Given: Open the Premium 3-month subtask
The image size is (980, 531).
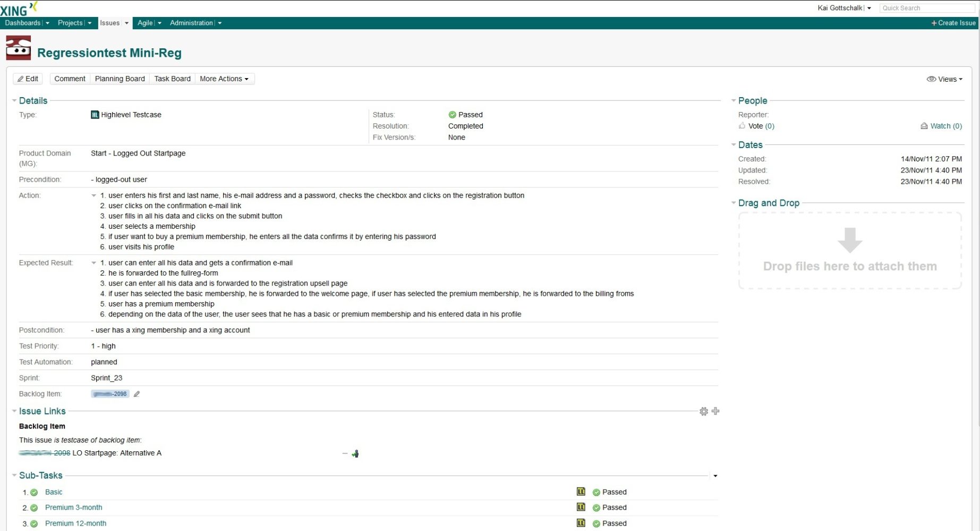Looking at the screenshot, I should coord(73,507).
